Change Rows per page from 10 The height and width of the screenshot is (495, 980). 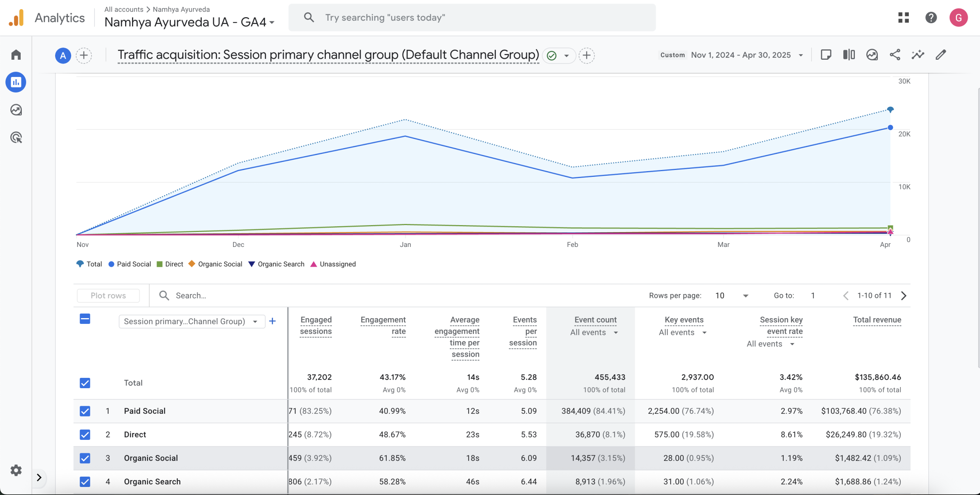point(731,295)
